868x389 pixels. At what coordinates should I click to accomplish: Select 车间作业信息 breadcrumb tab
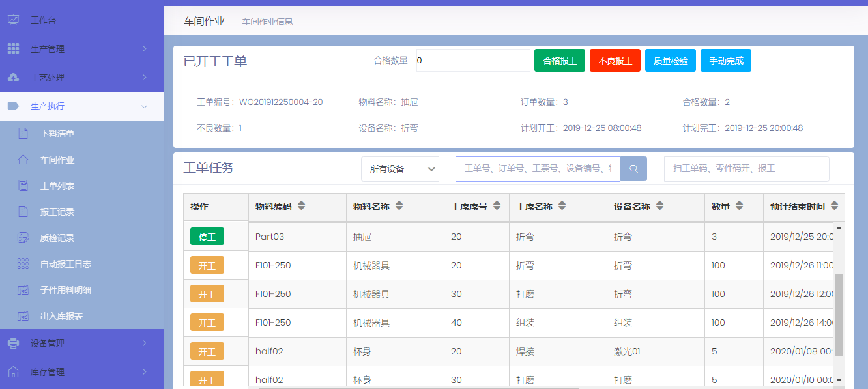pos(267,21)
